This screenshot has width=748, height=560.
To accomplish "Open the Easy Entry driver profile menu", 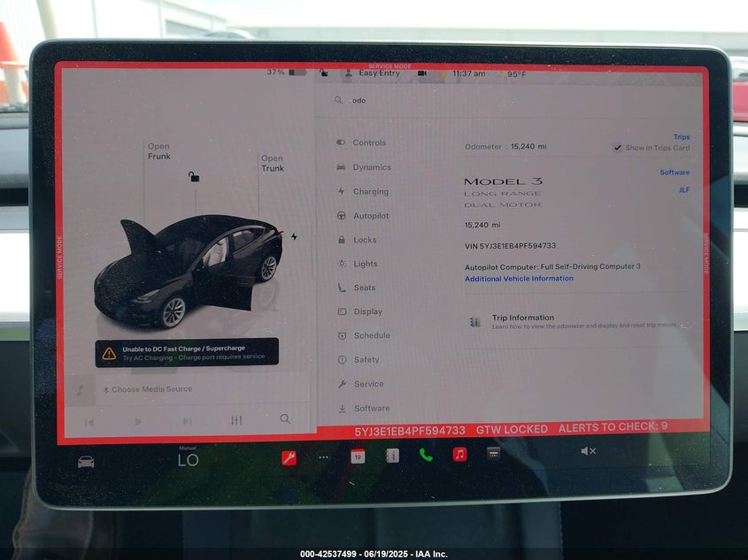I will point(372,73).
